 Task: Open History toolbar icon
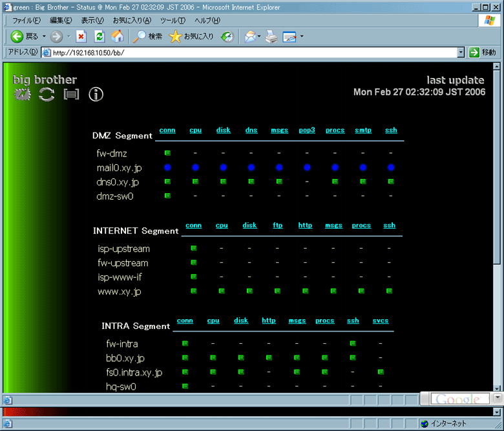click(x=227, y=36)
